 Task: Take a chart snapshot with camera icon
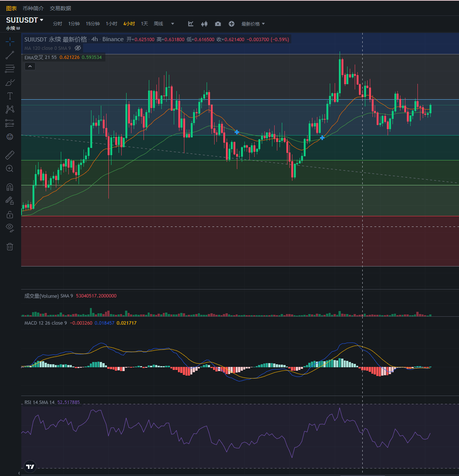218,24
